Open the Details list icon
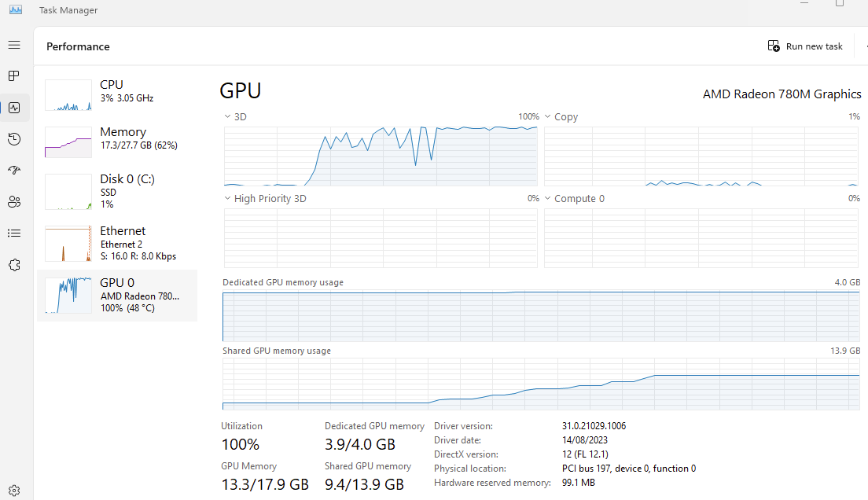The height and width of the screenshot is (500, 868). [14, 233]
